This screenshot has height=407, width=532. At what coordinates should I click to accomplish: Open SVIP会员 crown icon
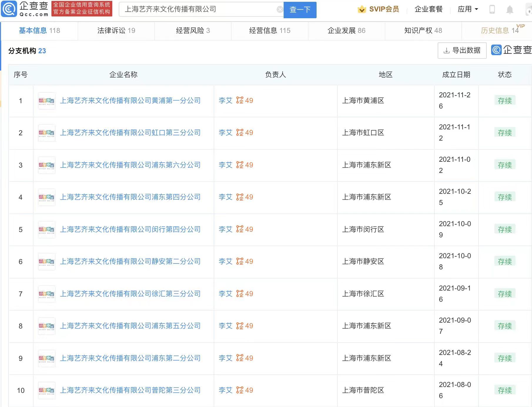pos(362,9)
